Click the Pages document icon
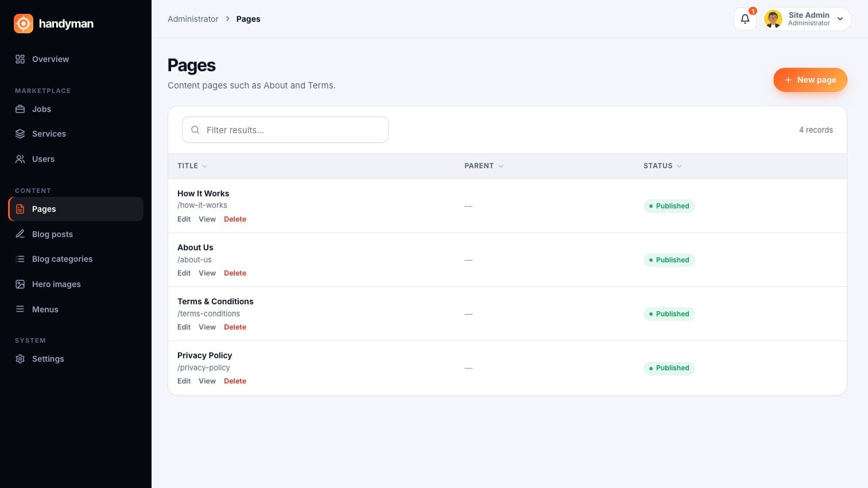Viewport: 868px width, 488px height. [x=20, y=209]
